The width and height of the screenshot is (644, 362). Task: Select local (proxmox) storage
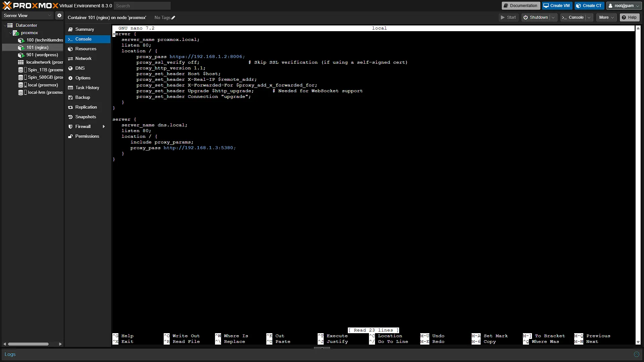[33, 85]
